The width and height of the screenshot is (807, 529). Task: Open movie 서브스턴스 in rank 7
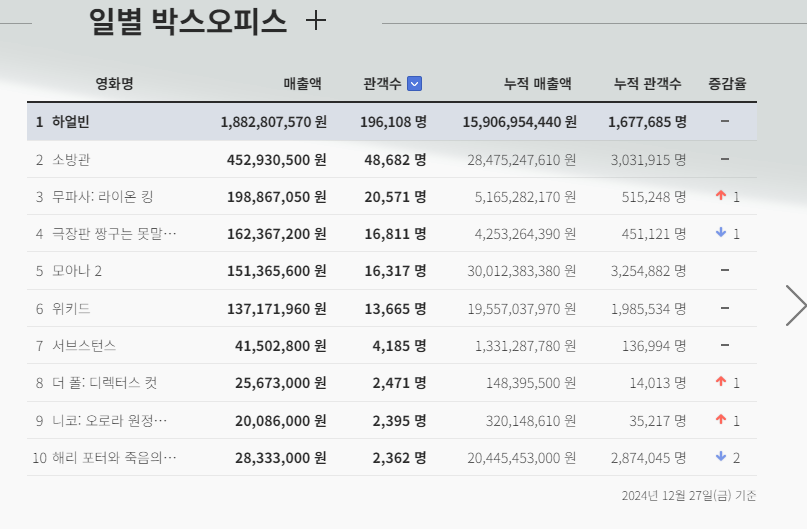84,346
